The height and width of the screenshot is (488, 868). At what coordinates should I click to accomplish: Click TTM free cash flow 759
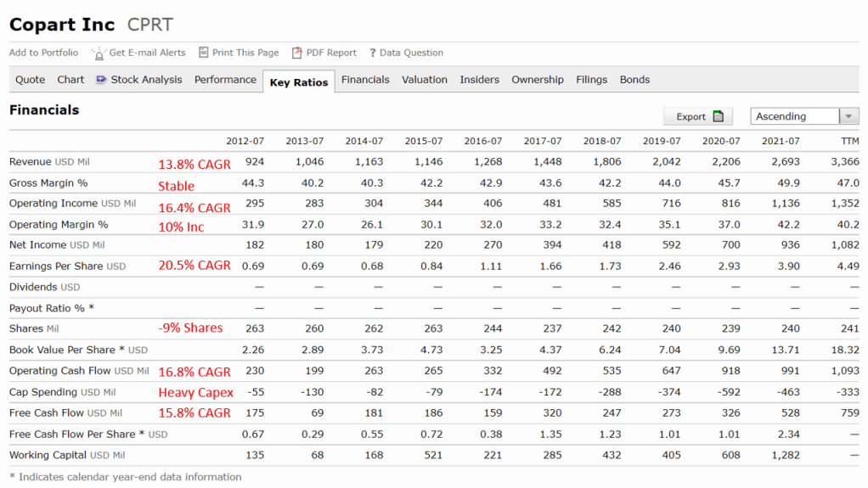coord(849,413)
